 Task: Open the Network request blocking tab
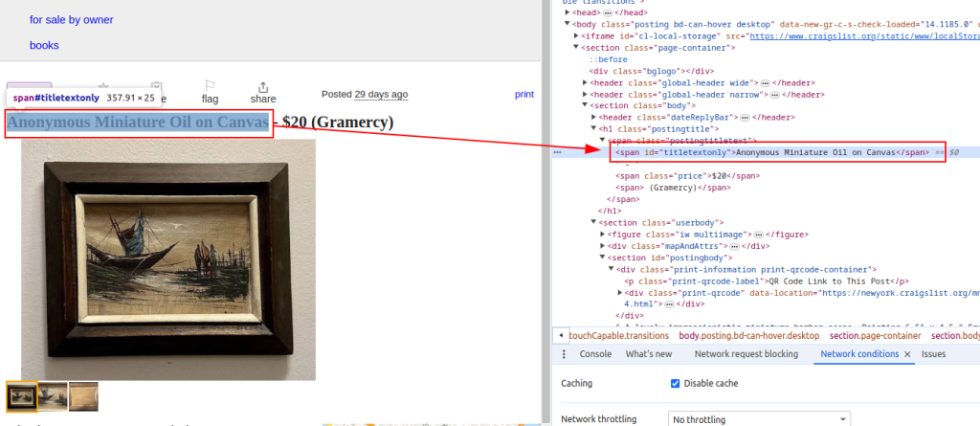[746, 354]
